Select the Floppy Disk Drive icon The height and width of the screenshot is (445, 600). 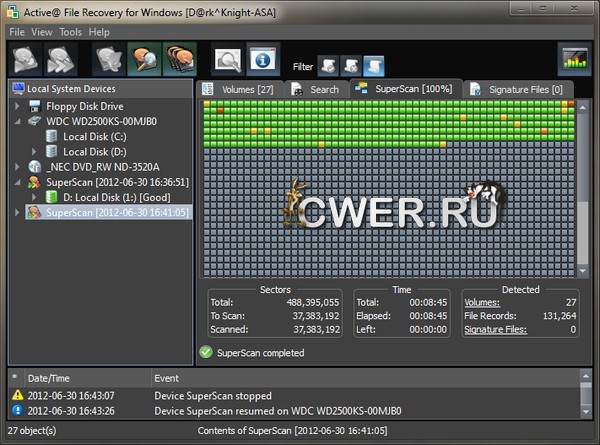pyautogui.click(x=35, y=106)
